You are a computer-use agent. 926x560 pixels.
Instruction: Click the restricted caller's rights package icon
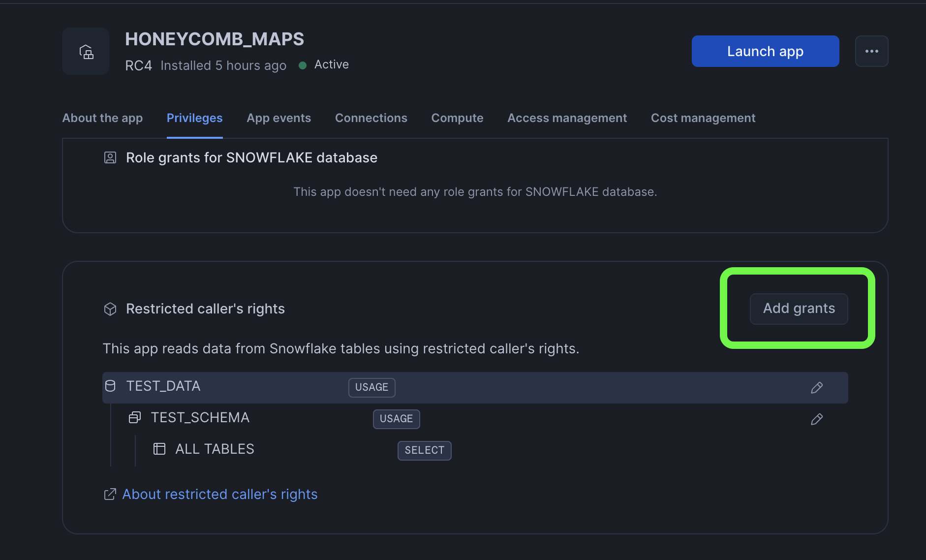tap(110, 309)
